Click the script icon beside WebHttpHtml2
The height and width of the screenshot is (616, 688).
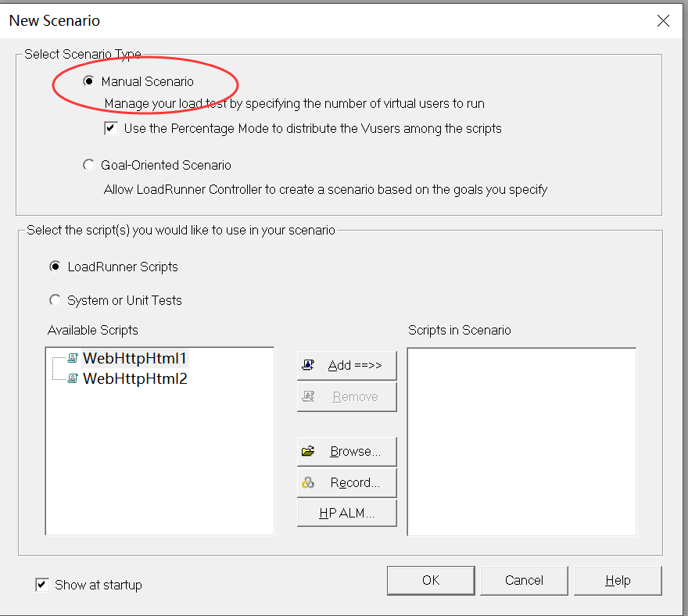tap(73, 378)
